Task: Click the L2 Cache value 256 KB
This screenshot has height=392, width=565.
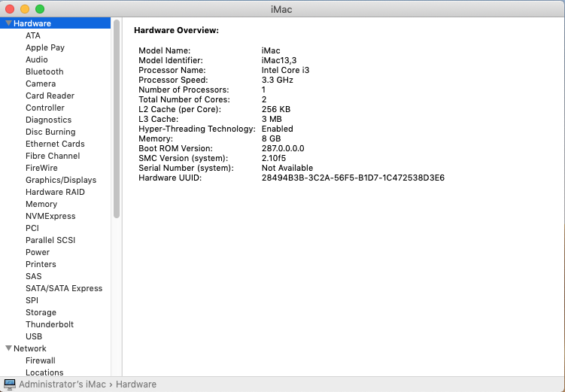Action: point(275,109)
